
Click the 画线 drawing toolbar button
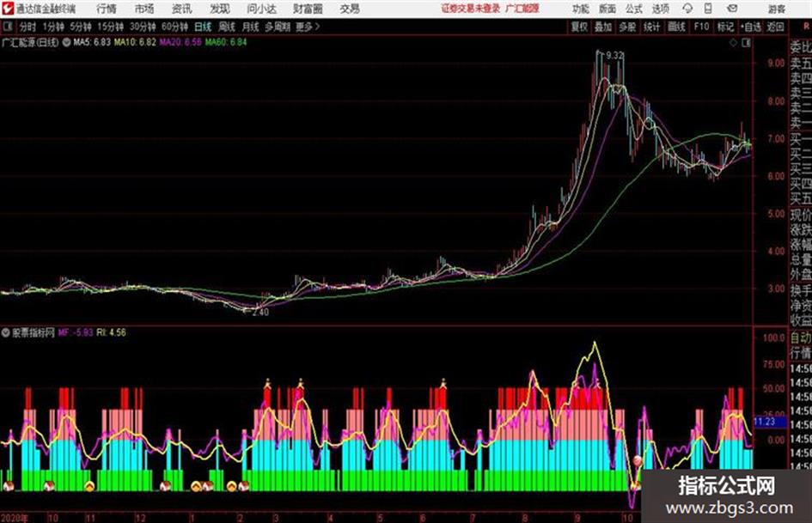pyautogui.click(x=676, y=27)
